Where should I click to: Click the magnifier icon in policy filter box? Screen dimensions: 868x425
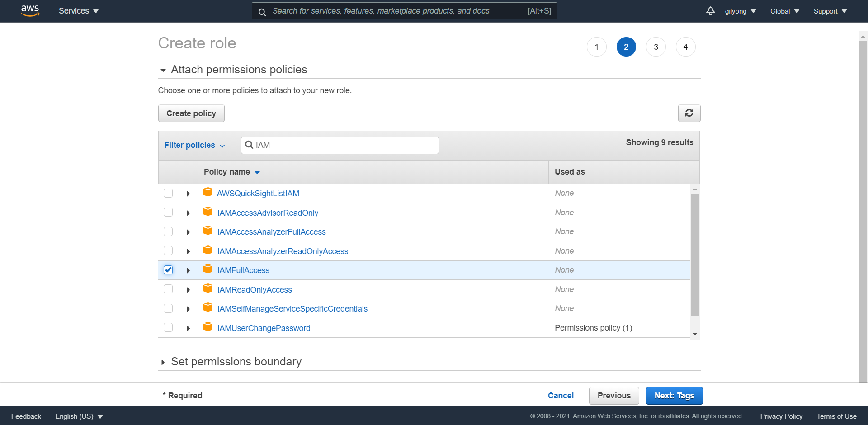[x=249, y=145]
